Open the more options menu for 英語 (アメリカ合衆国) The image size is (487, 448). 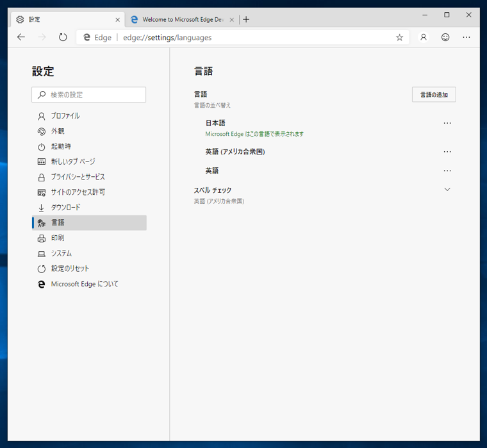coord(447,152)
